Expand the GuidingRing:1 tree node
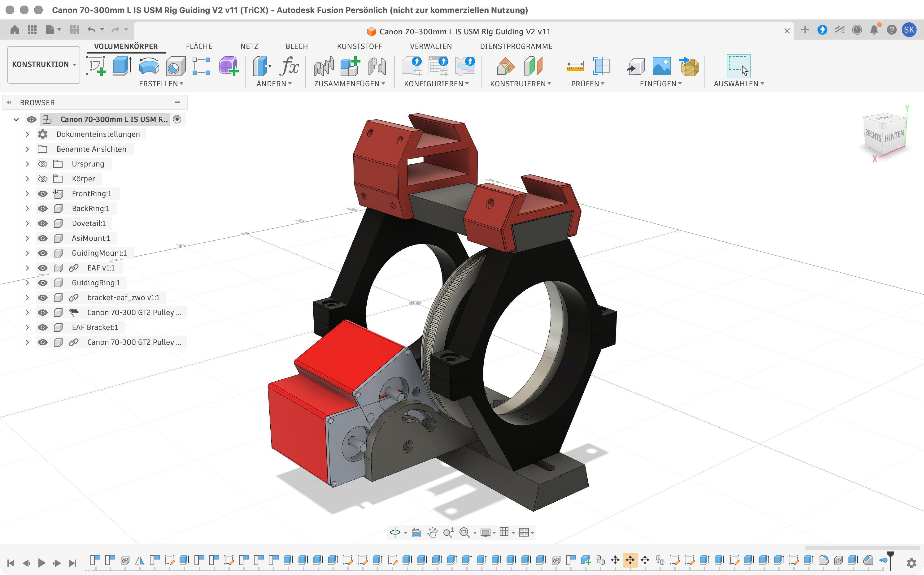This screenshot has width=924, height=575. (27, 283)
